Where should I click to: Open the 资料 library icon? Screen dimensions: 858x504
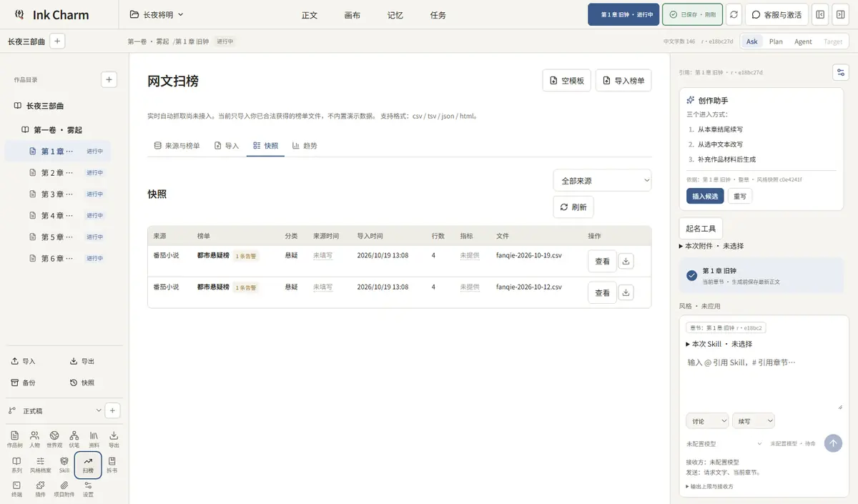(x=94, y=439)
